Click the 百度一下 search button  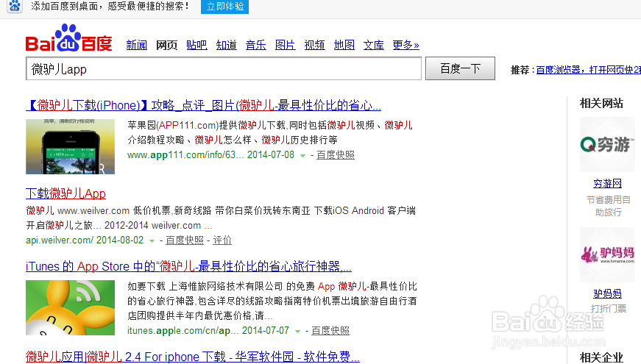pyautogui.click(x=460, y=68)
